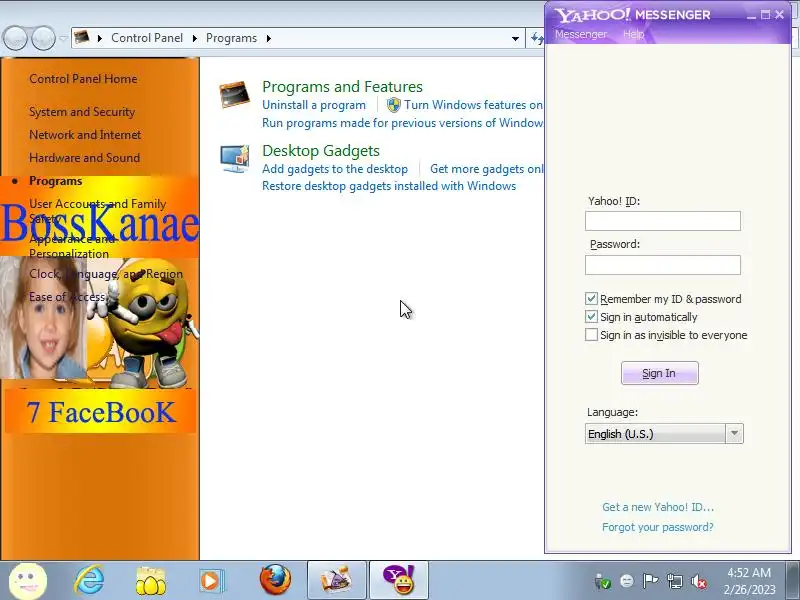This screenshot has height=600, width=800.
Task: Launch Internet Explorer from the taskbar
Action: pyautogui.click(x=89, y=580)
